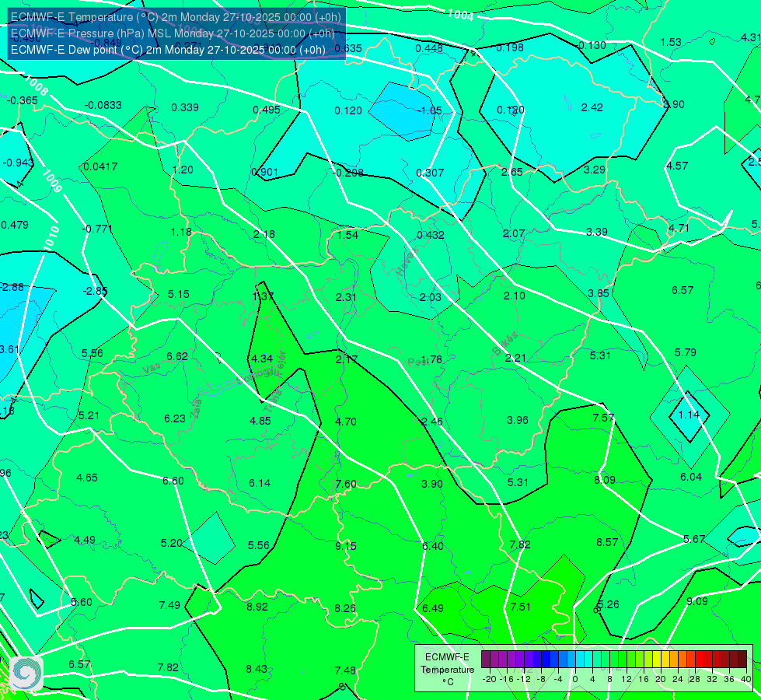This screenshot has height=700, width=761.
Task: Click the 2.65 temperature value
Action: coord(512,173)
